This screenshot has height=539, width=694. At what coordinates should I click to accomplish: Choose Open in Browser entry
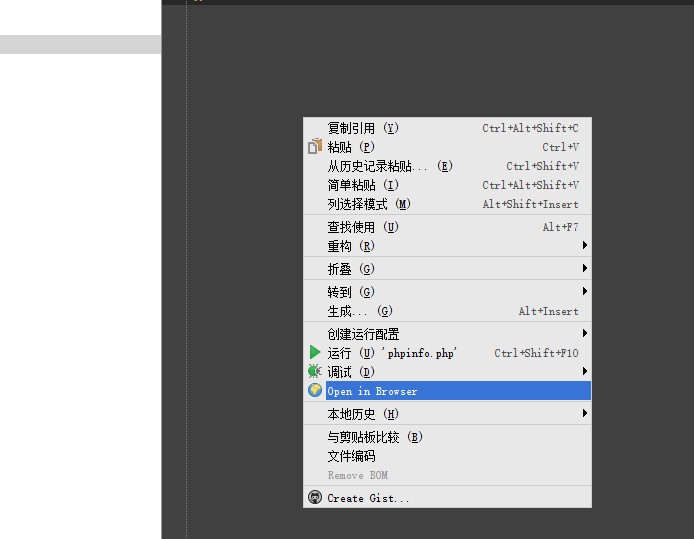447,391
